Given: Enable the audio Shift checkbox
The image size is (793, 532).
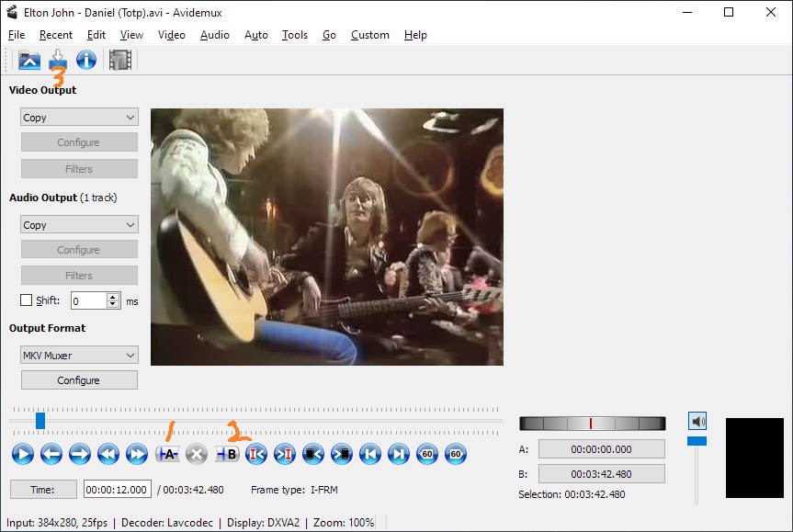Looking at the screenshot, I should [26, 300].
